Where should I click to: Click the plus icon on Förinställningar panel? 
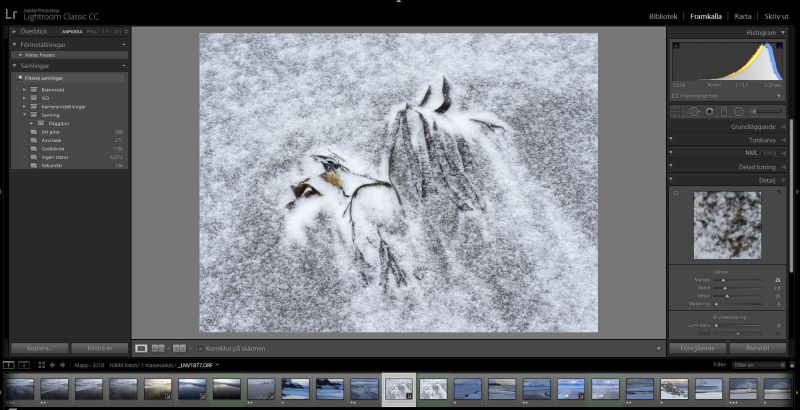pos(124,45)
